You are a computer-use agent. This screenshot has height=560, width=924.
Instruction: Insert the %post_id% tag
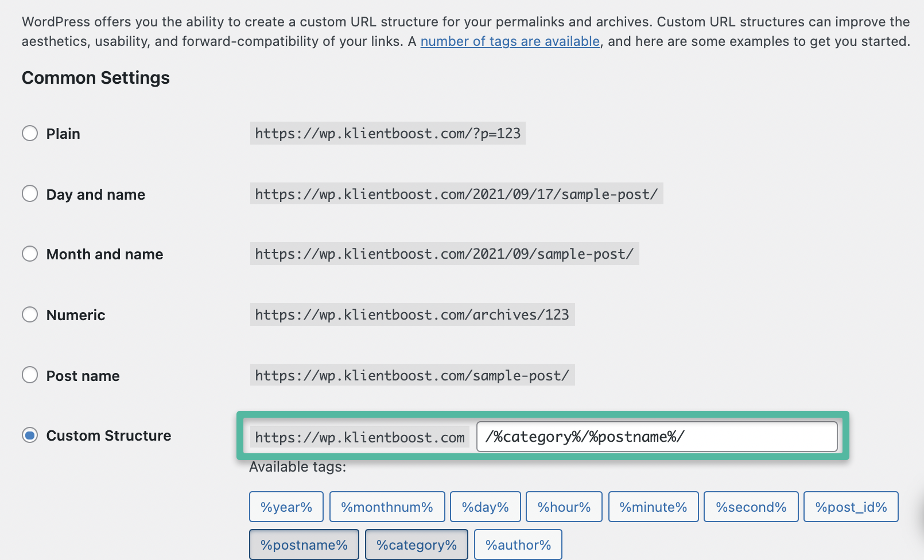click(x=851, y=507)
